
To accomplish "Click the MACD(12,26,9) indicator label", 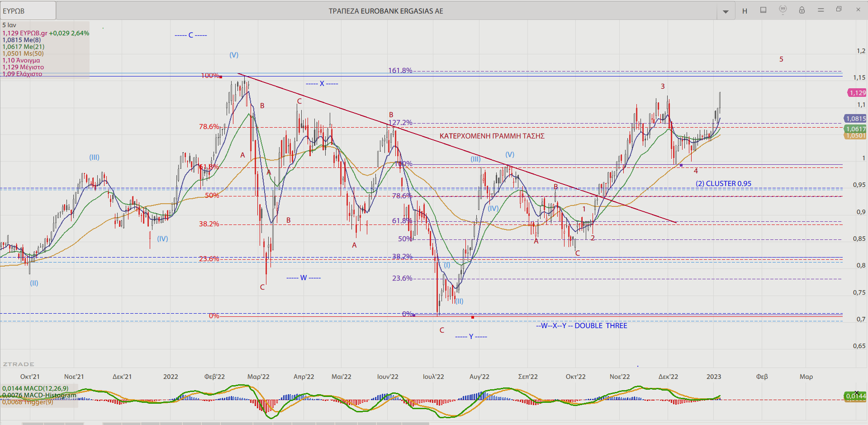I will click(x=35, y=388).
